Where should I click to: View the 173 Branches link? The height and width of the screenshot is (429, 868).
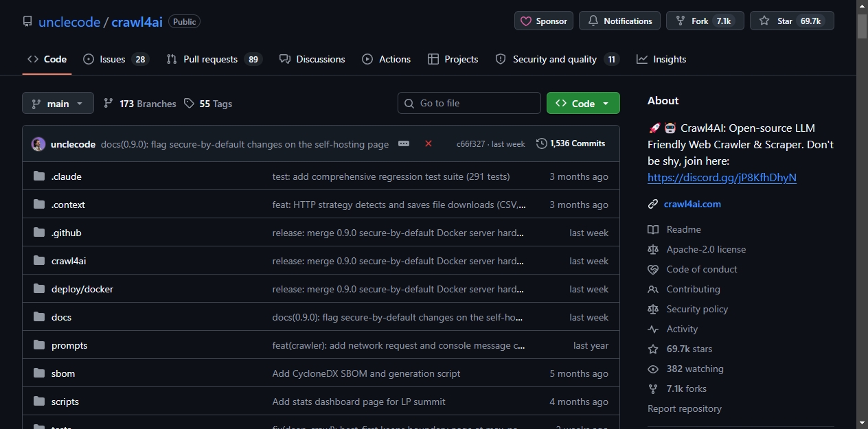coord(140,104)
